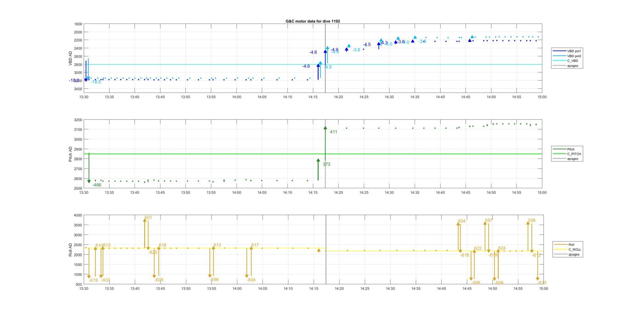644x319 pixels.
Task: Click the '-625' roll label
Action: point(153,252)
